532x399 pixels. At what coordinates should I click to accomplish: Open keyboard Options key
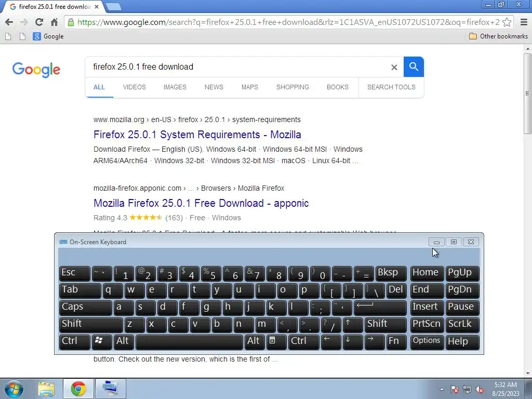427,341
